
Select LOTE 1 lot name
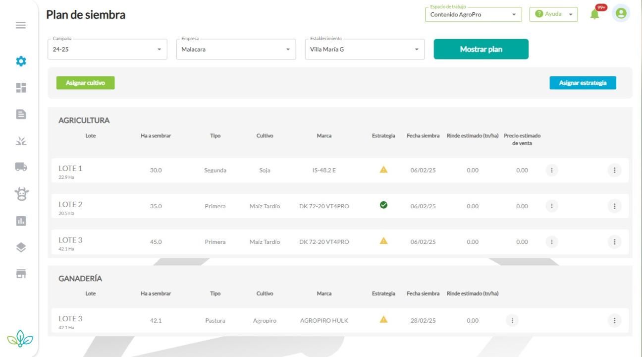[70, 169]
